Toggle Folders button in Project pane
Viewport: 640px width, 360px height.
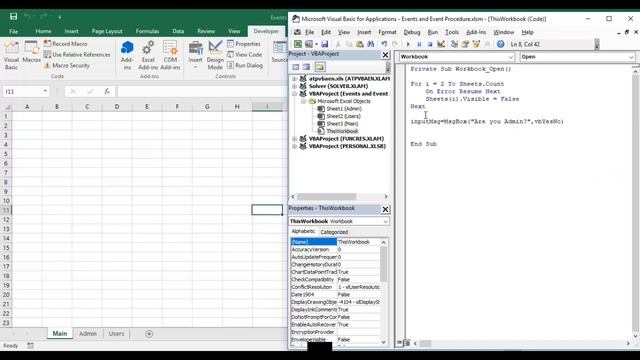(x=320, y=67)
